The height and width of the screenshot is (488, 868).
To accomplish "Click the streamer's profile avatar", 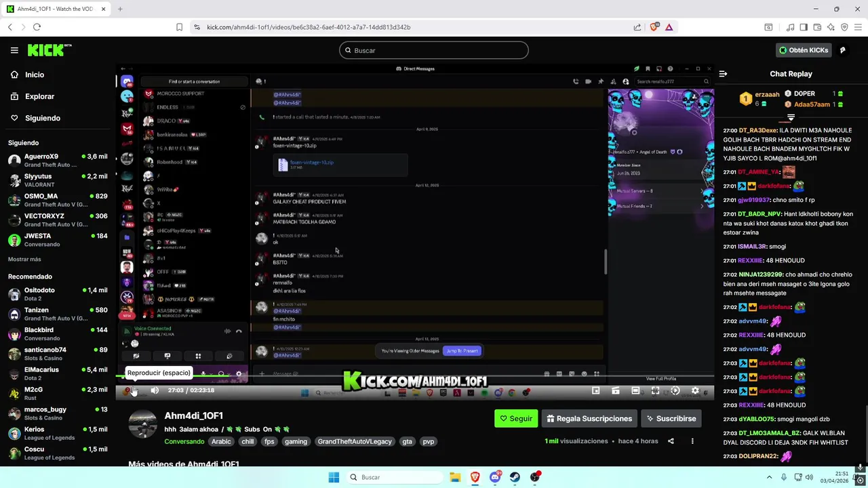I will [x=143, y=424].
